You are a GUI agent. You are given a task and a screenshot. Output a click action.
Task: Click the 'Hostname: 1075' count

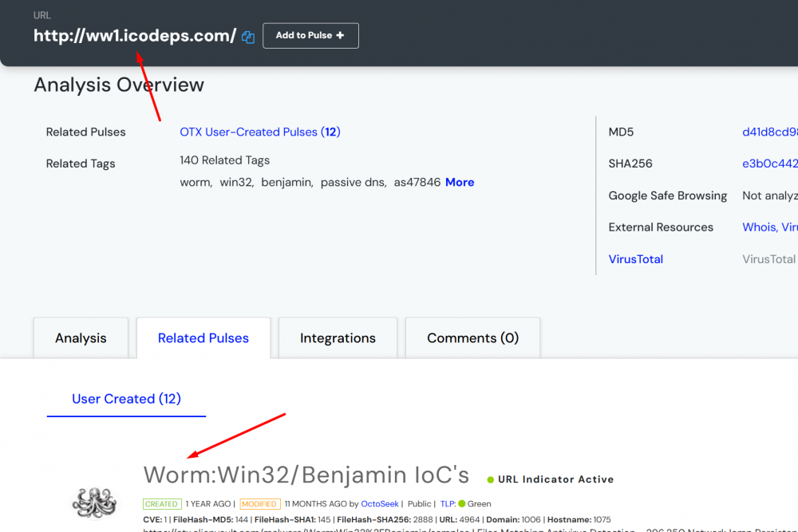click(x=579, y=519)
